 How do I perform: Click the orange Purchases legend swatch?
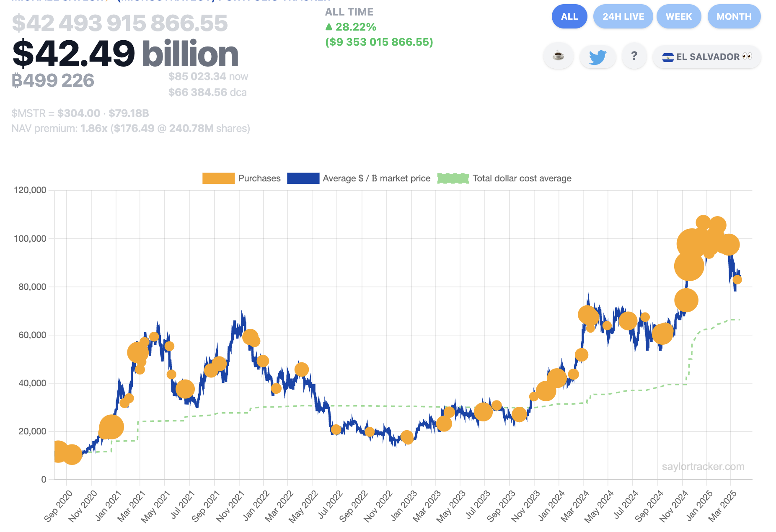click(x=218, y=178)
